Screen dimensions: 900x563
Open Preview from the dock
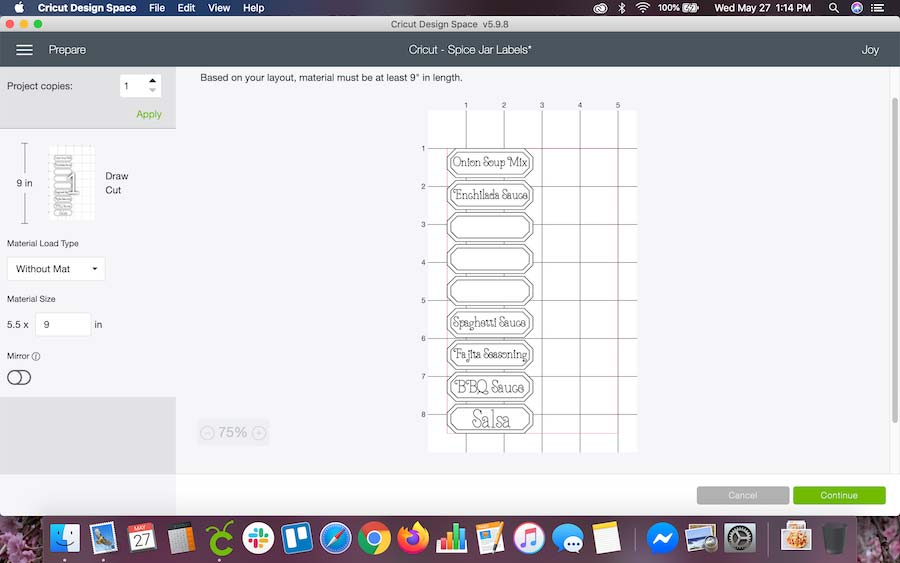coord(701,538)
